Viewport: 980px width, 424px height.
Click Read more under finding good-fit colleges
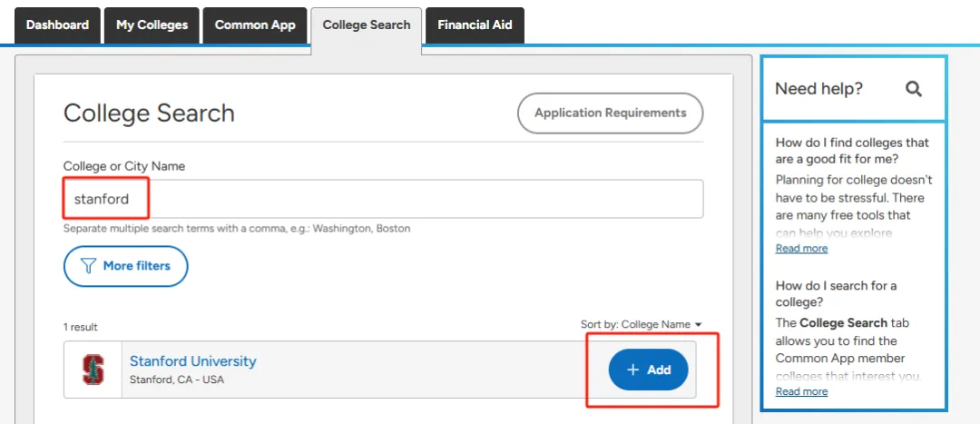pyautogui.click(x=801, y=249)
